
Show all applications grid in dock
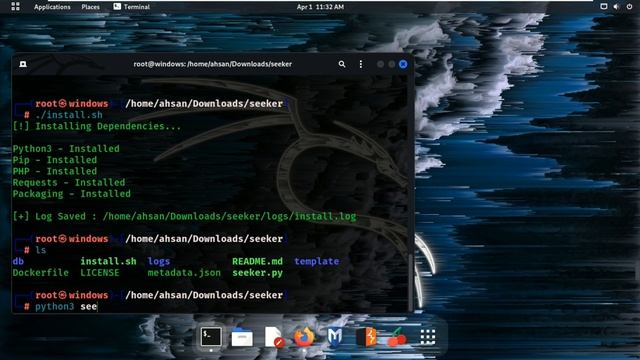(428, 337)
